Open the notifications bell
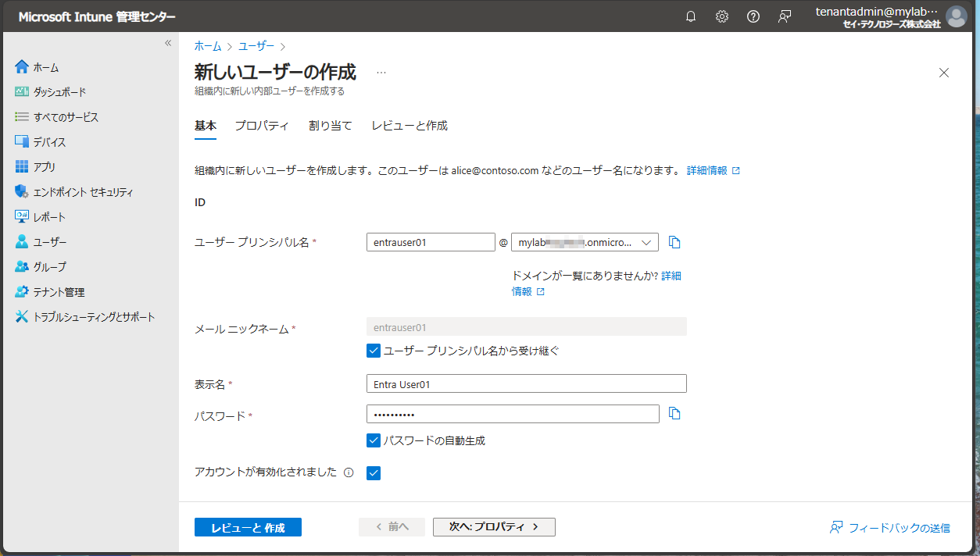Viewport: 980px width, 556px height. pos(690,16)
